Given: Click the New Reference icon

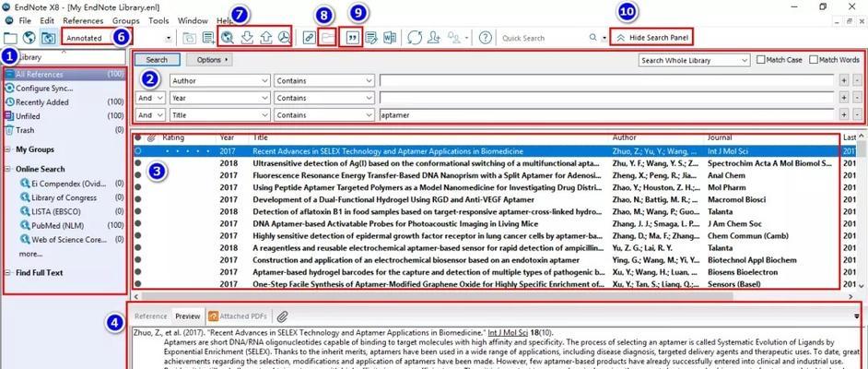Looking at the screenshot, I should [x=208, y=38].
